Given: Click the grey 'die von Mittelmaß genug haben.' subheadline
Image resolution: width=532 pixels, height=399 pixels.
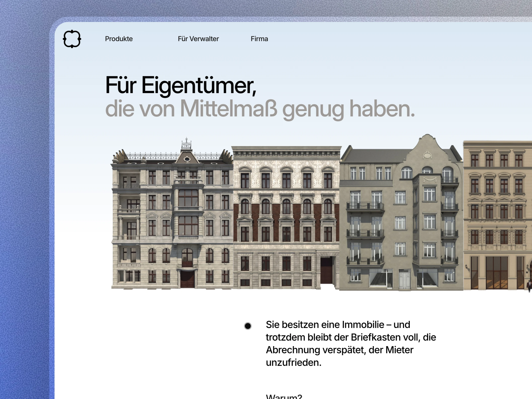Looking at the screenshot, I should click(x=260, y=109).
